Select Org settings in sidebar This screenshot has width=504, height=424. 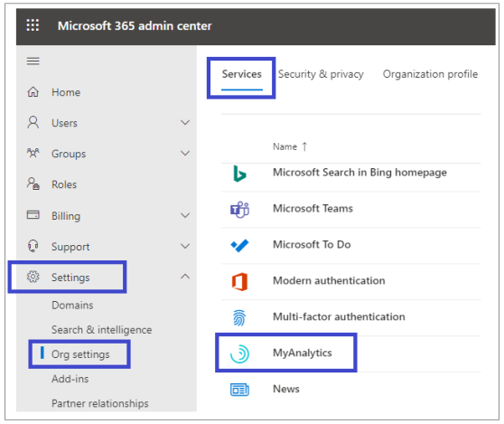pos(80,354)
